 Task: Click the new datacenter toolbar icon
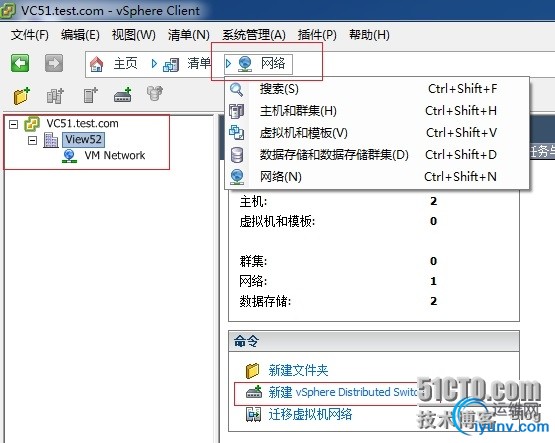55,95
